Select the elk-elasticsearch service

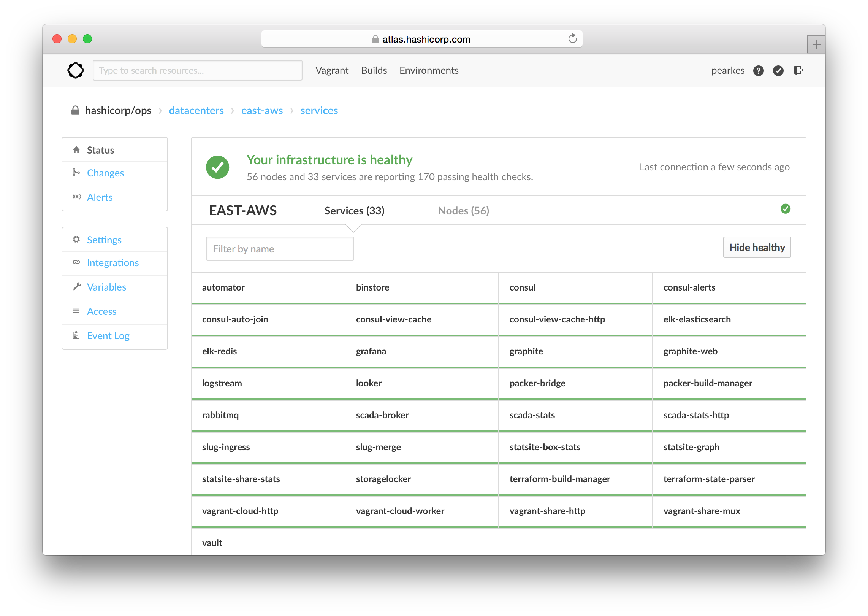pos(729,320)
